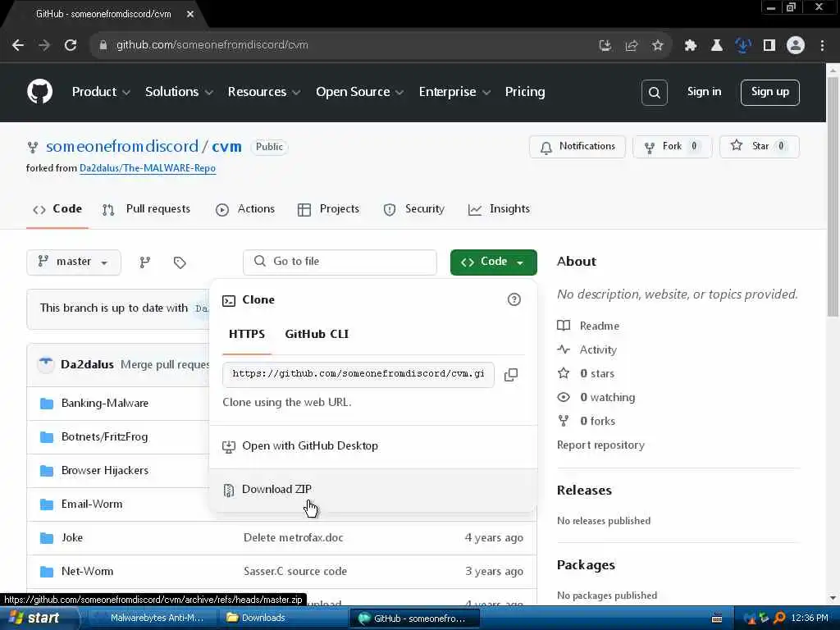The width and height of the screenshot is (840, 630).
Task: Select the GitHub CLI clone tab
Action: click(x=317, y=335)
